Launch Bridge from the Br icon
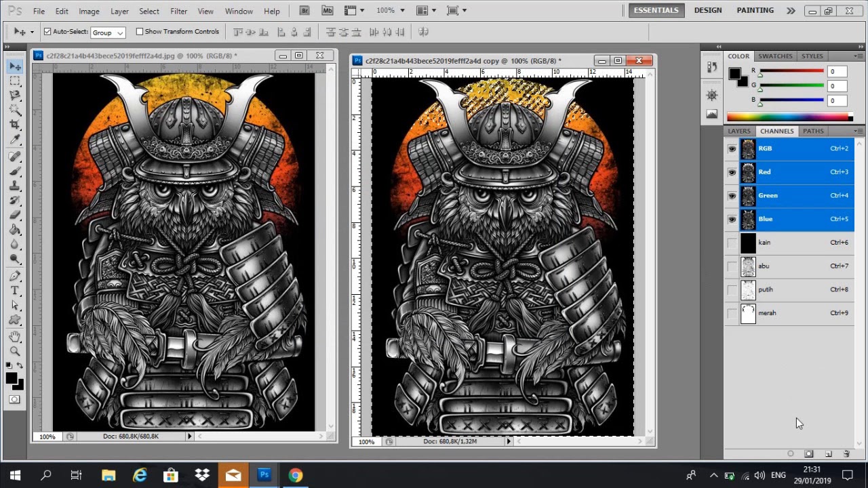 click(x=305, y=11)
